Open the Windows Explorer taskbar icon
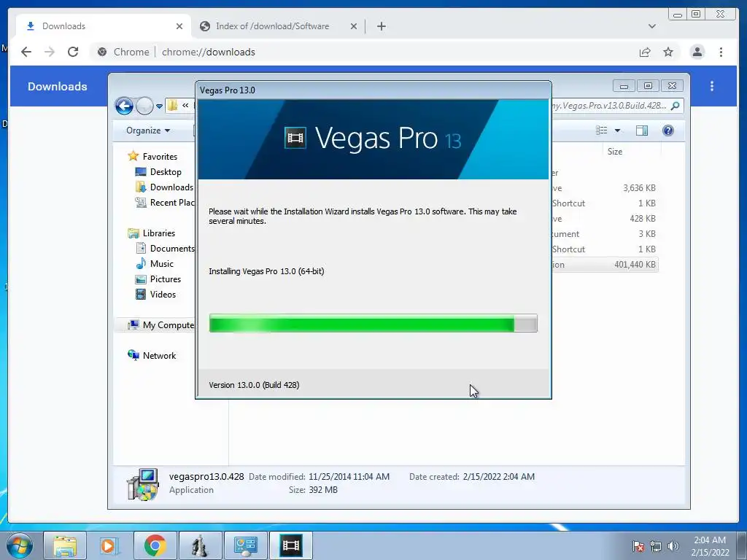Viewport: 747px width, 560px height. coord(65,545)
